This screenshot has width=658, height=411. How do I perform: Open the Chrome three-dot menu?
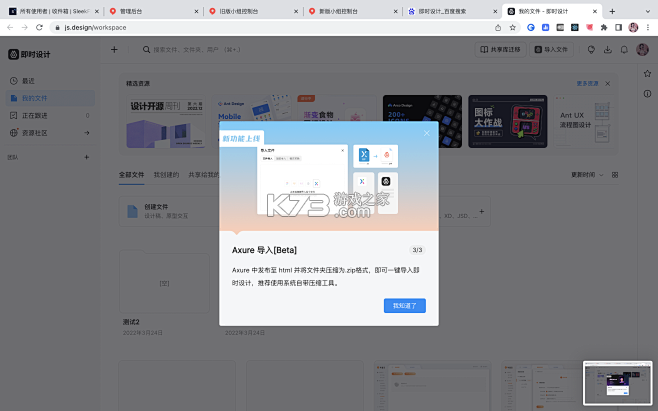coord(648,27)
